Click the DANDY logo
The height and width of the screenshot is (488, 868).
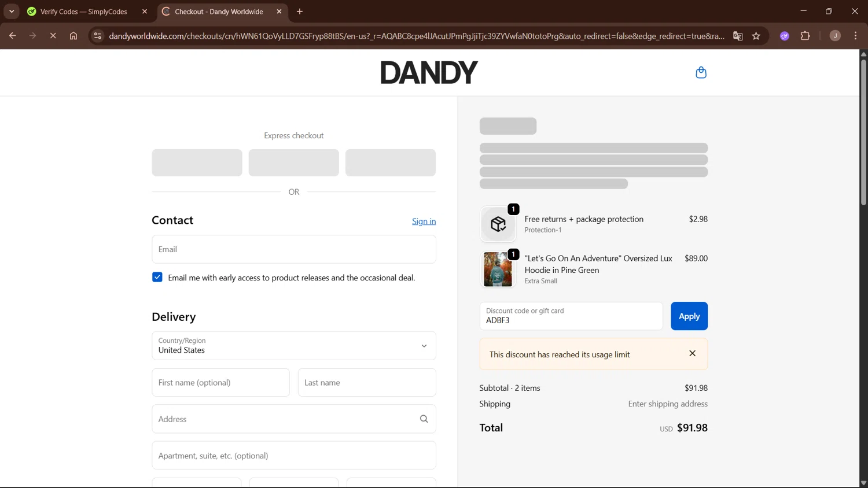pos(429,72)
